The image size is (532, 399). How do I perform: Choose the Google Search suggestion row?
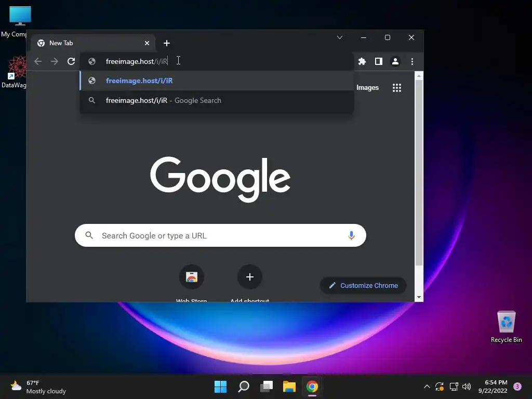tap(217, 100)
